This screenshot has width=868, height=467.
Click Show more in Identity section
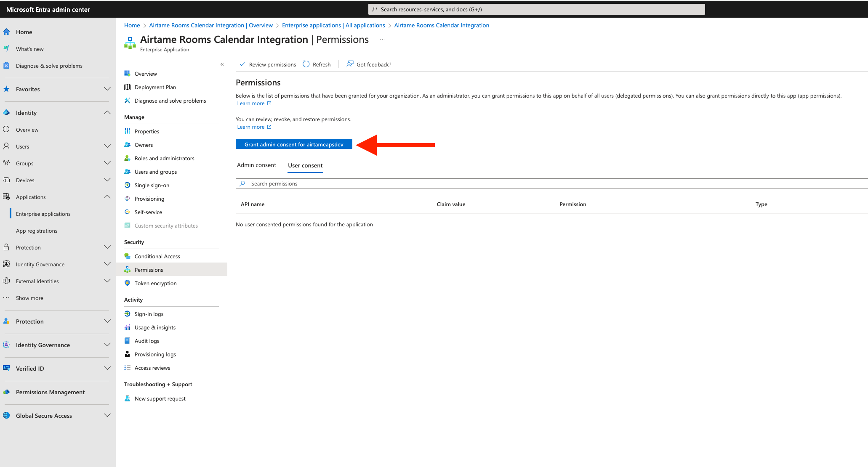[29, 298]
